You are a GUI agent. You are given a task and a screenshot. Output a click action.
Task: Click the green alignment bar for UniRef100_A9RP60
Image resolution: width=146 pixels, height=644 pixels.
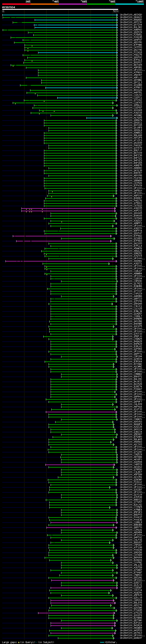click(x=60, y=30)
